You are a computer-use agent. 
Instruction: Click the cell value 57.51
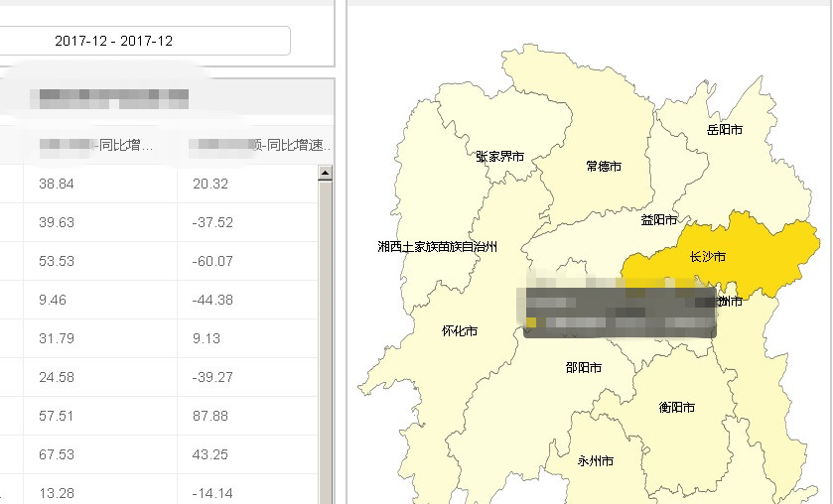[57, 417]
